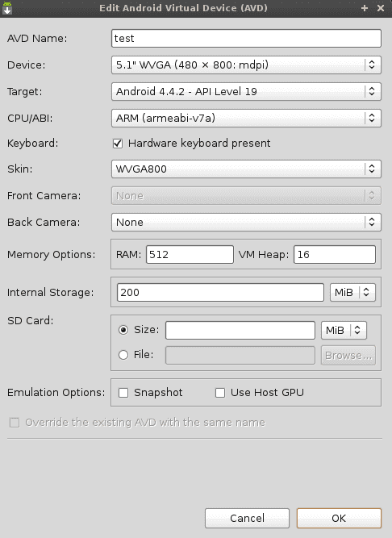The image size is (392, 538).
Task: Select the SD Card File radio button
Action: pos(123,355)
